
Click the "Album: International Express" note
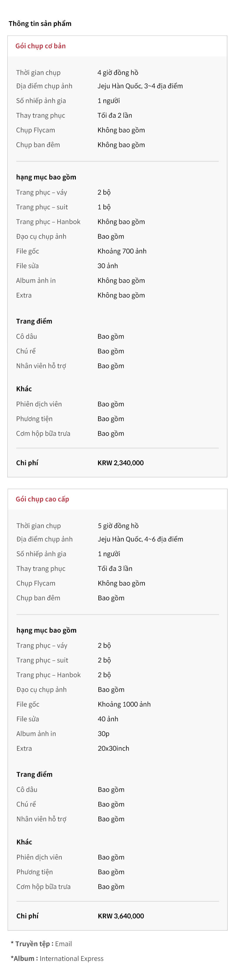pos(57,958)
